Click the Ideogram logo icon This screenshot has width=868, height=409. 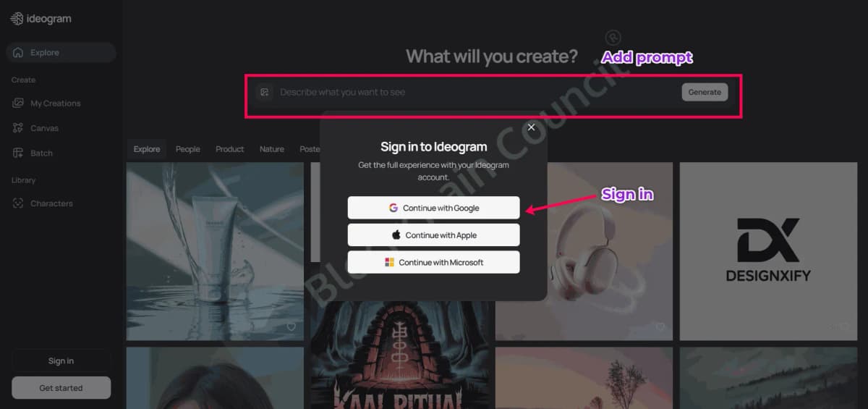point(17,19)
